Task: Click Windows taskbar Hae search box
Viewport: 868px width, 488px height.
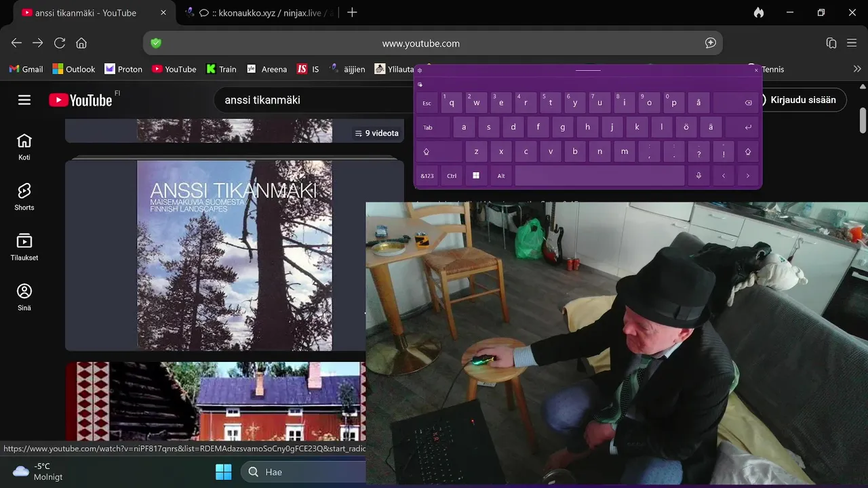Action: (x=303, y=472)
